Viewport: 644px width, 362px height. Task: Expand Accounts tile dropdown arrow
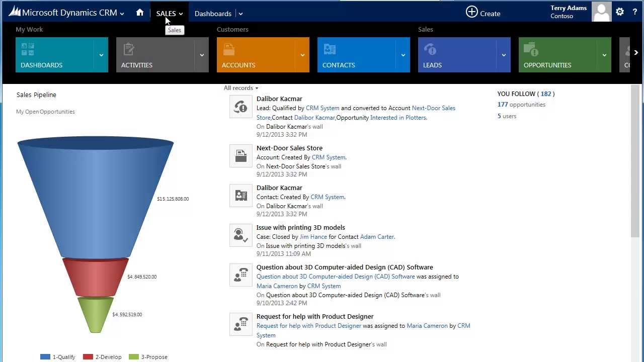click(x=302, y=55)
